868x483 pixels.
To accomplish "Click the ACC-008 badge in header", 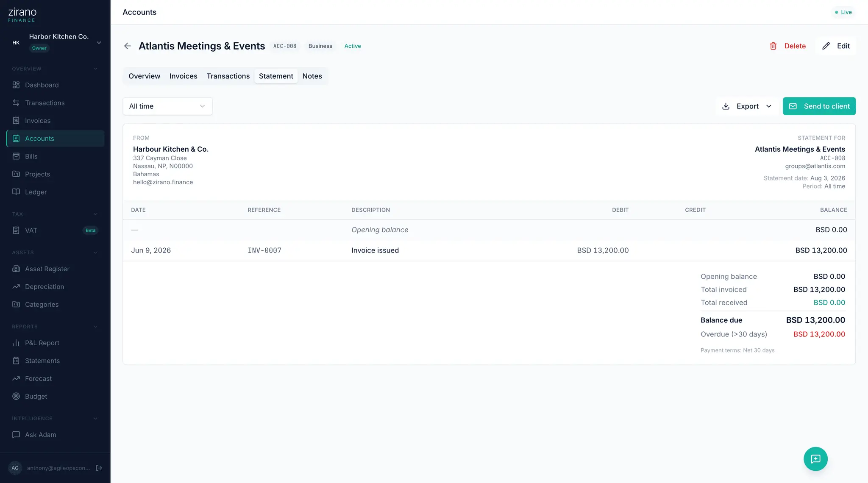I will pos(285,46).
